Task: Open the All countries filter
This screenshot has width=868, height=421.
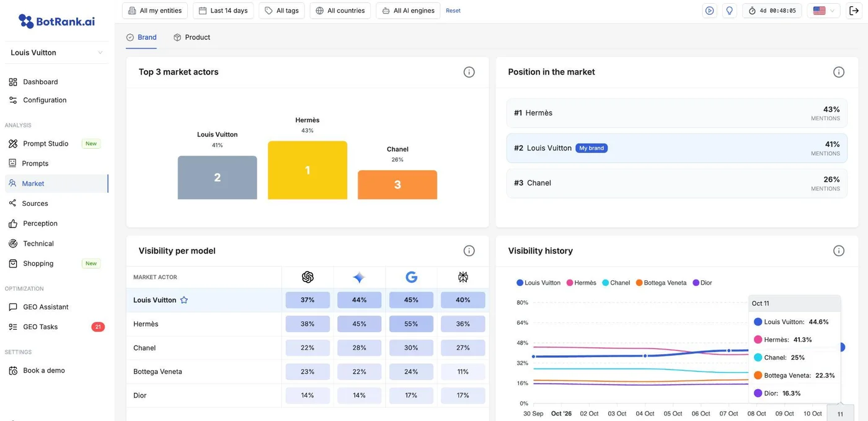Action: (340, 11)
